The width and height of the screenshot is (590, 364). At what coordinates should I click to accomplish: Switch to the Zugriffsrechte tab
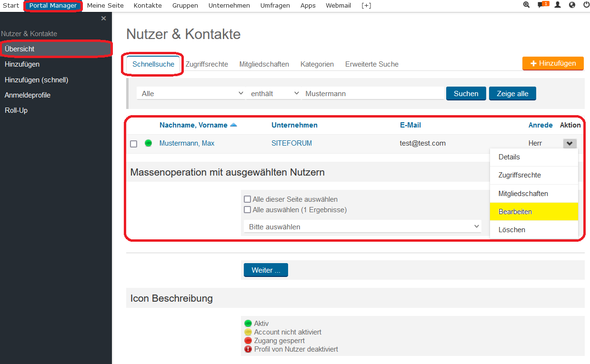(x=207, y=64)
